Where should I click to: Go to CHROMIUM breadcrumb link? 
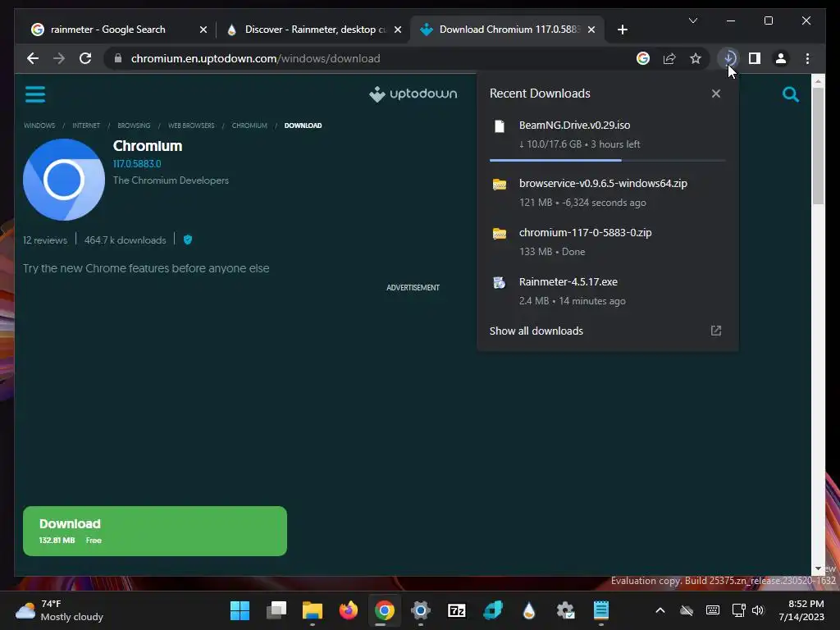point(249,126)
